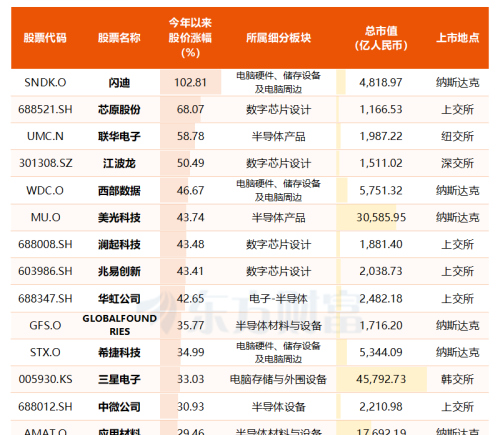This screenshot has width=500, height=435.
Task: Select stock name 兆易创新
Action: 119,271
